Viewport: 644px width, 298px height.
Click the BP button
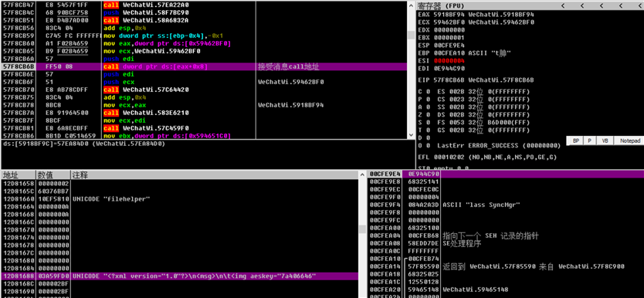pyautogui.click(x=576, y=141)
